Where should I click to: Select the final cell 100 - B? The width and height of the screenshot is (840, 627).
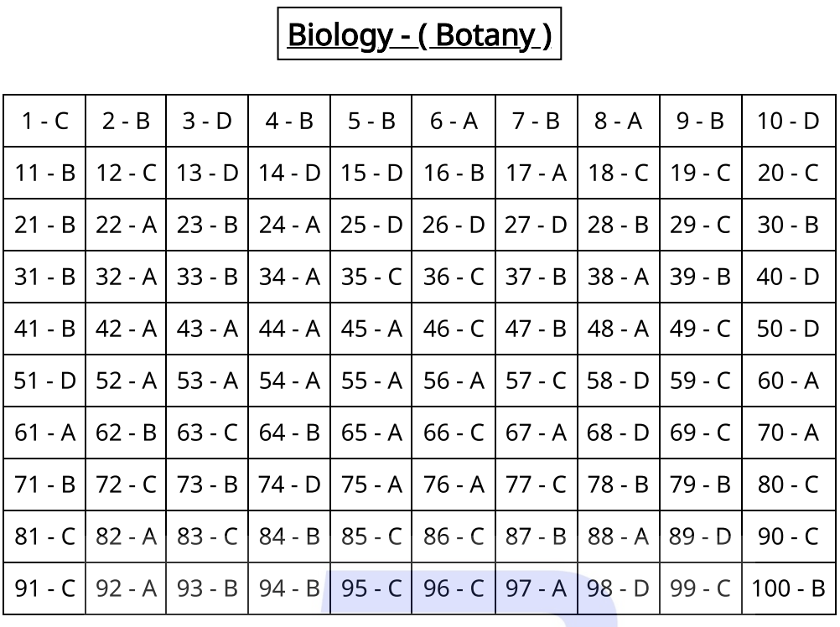(x=787, y=589)
